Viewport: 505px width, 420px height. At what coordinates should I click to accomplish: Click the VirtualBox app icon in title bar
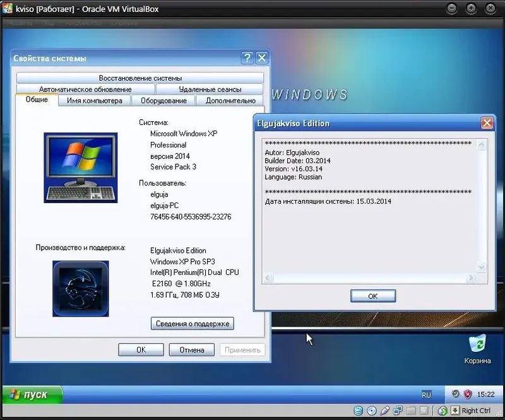pyautogui.click(x=8, y=8)
